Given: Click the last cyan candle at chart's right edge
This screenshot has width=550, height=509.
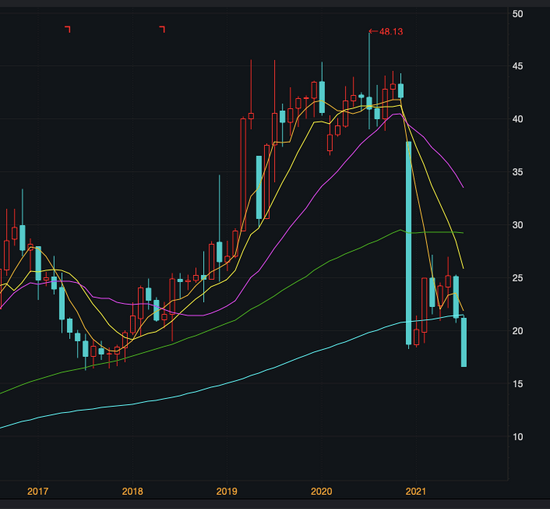Looking at the screenshot, I should 464,342.
